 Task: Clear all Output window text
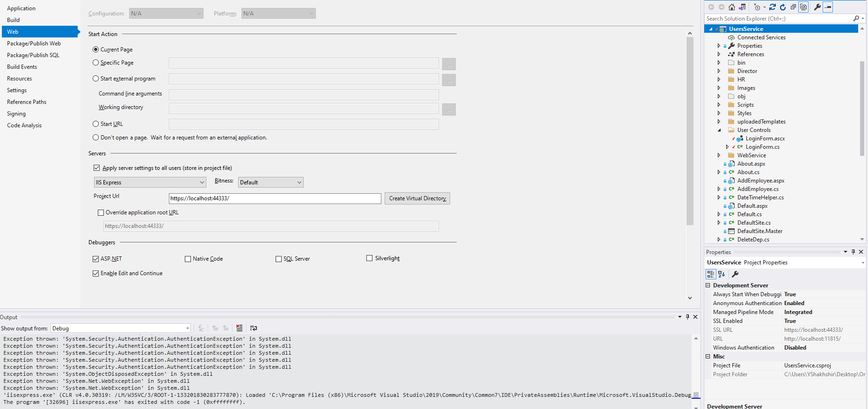[x=240, y=328]
